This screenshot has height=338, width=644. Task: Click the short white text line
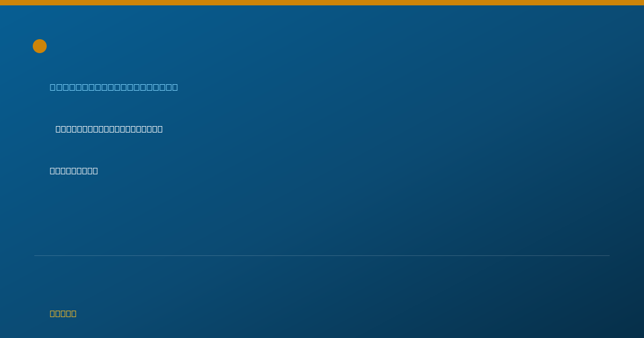click(x=74, y=171)
